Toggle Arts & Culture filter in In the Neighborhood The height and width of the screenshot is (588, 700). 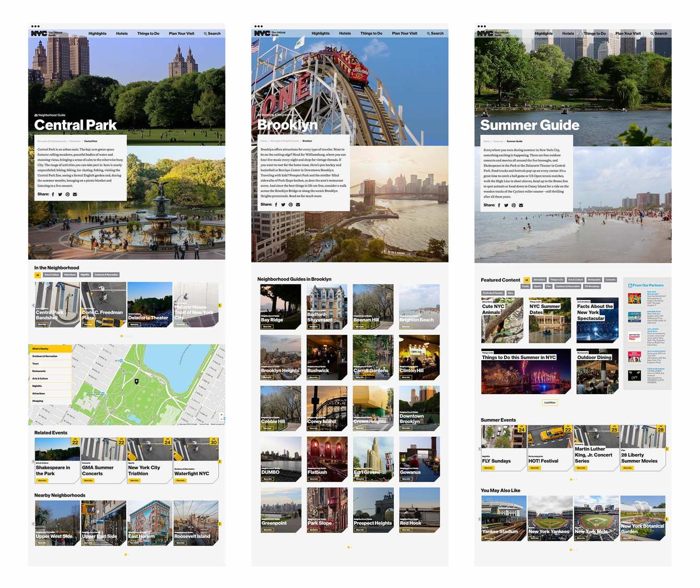(x=52, y=275)
